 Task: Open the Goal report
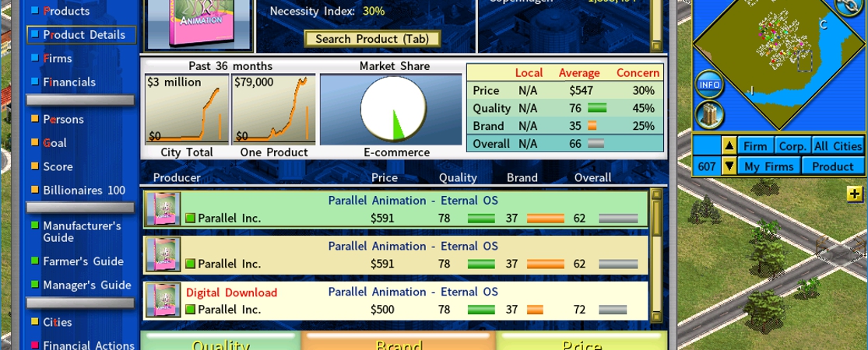(54, 142)
